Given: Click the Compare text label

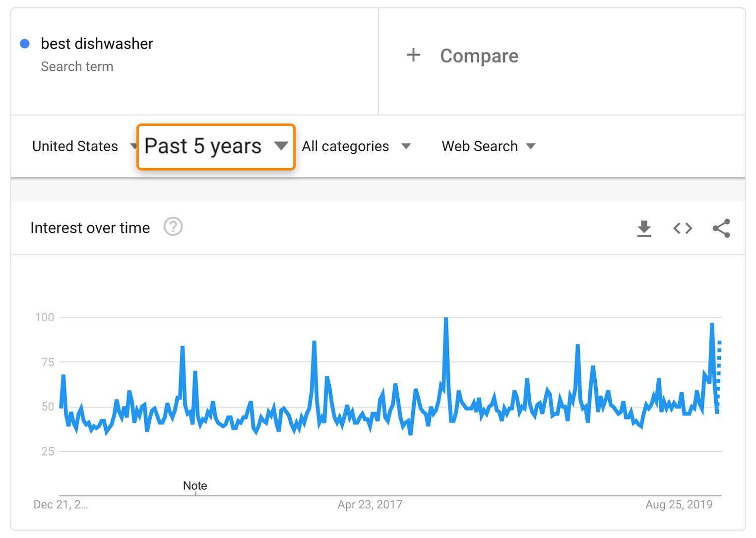Looking at the screenshot, I should [479, 56].
